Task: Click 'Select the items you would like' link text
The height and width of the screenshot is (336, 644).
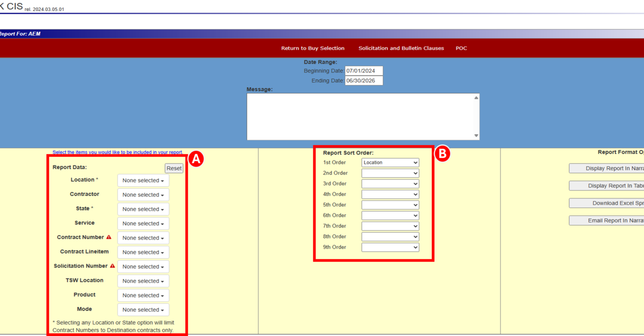Action: pyautogui.click(x=117, y=152)
